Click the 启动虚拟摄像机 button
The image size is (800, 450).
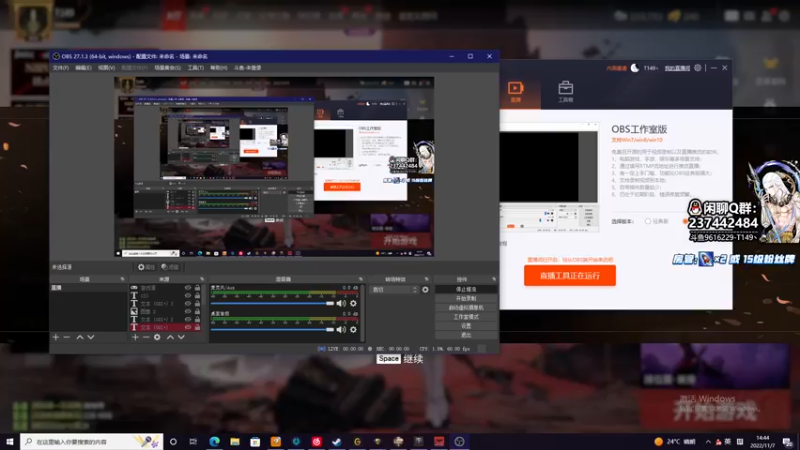(x=466, y=308)
